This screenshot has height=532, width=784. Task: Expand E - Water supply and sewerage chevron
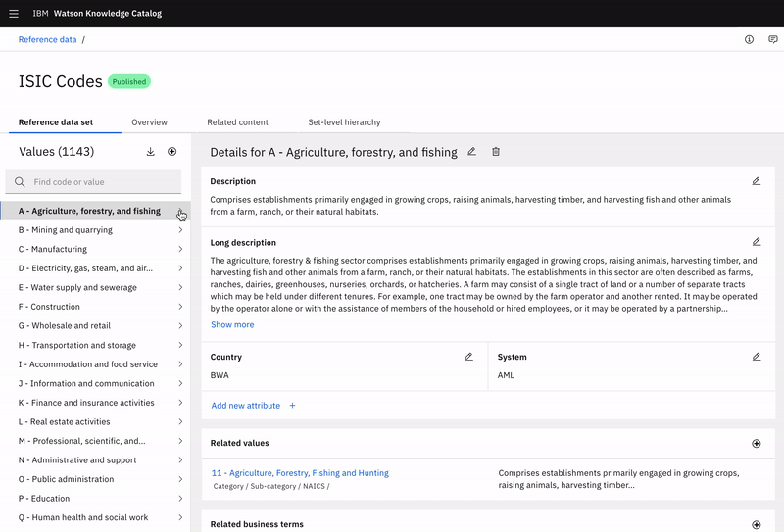pyautogui.click(x=180, y=287)
